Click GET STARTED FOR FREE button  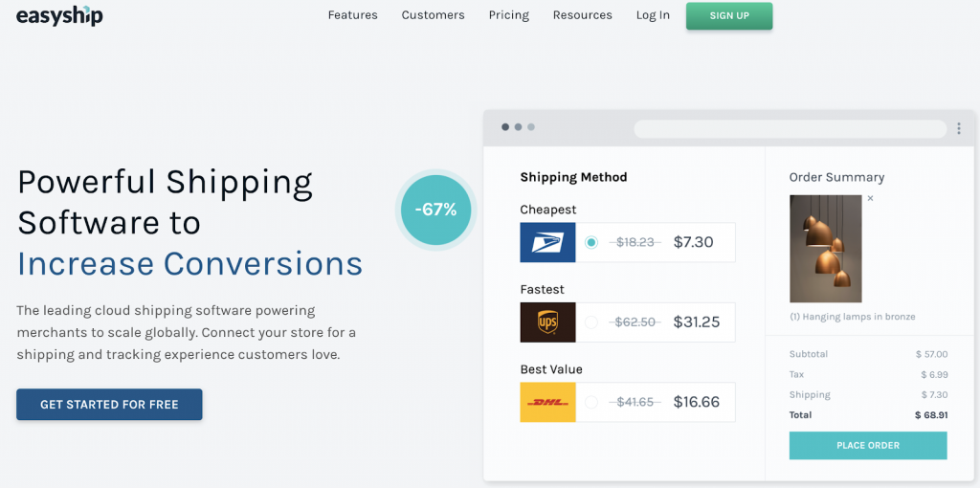click(109, 404)
